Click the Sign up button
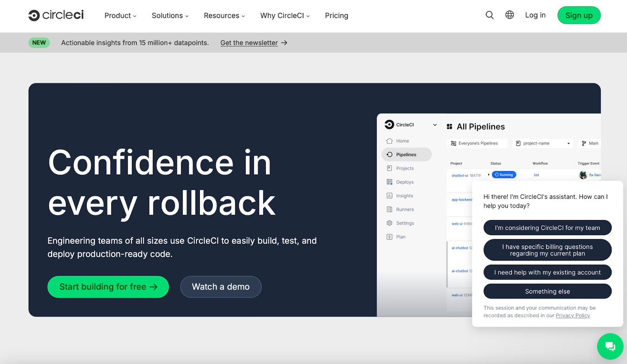This screenshot has height=364, width=627. tap(579, 15)
